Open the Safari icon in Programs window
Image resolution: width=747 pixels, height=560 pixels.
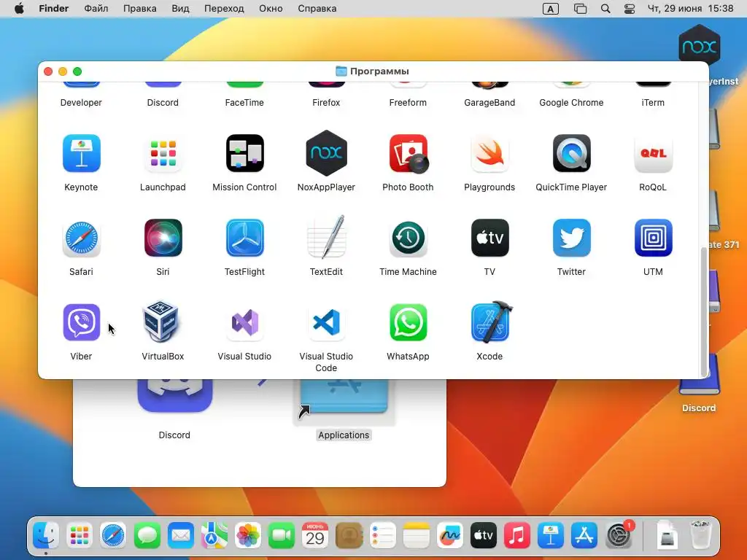click(x=82, y=238)
